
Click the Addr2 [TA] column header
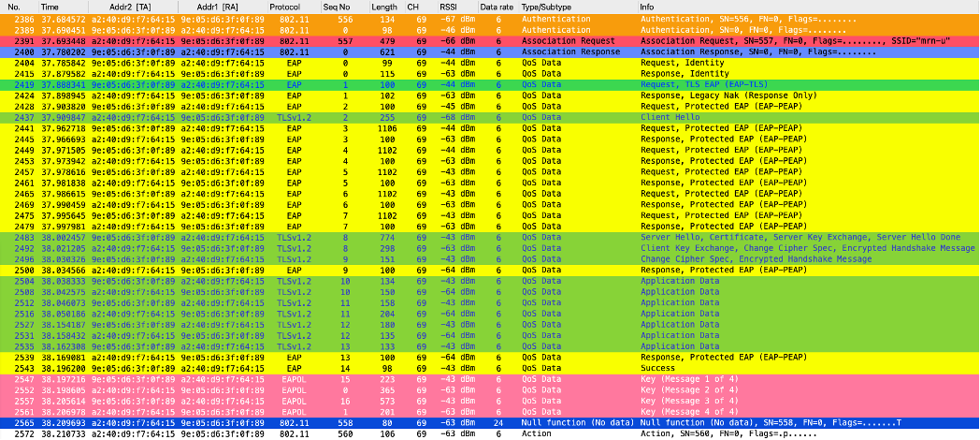(128, 7)
